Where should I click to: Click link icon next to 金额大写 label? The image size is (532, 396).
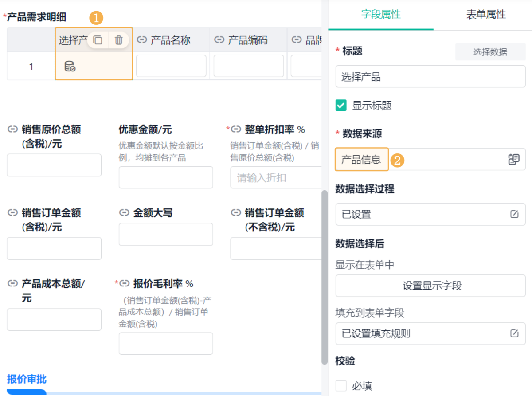coord(124,213)
